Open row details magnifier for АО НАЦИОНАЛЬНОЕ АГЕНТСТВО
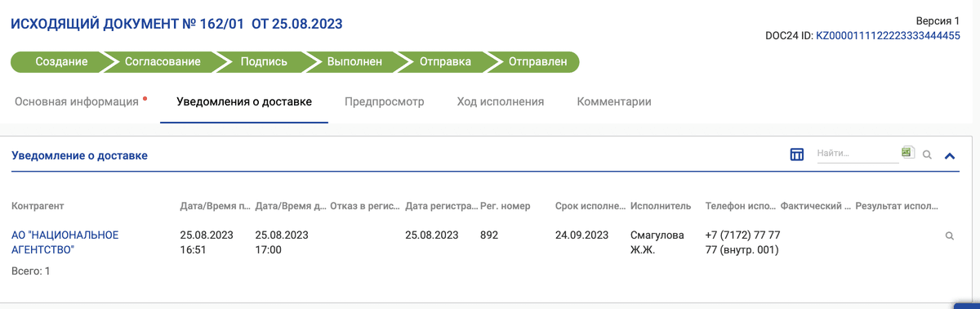 click(x=949, y=235)
